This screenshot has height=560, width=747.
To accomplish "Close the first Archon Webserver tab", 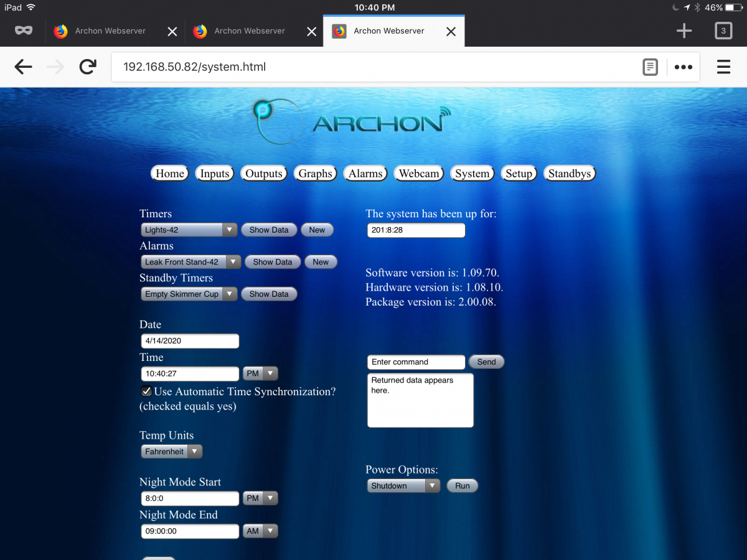I will tap(172, 31).
